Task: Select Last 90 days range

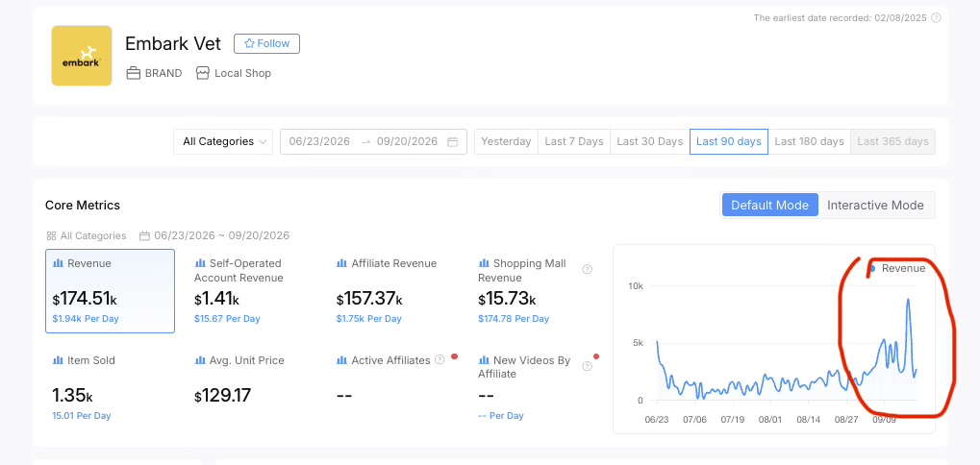Action: click(x=729, y=141)
